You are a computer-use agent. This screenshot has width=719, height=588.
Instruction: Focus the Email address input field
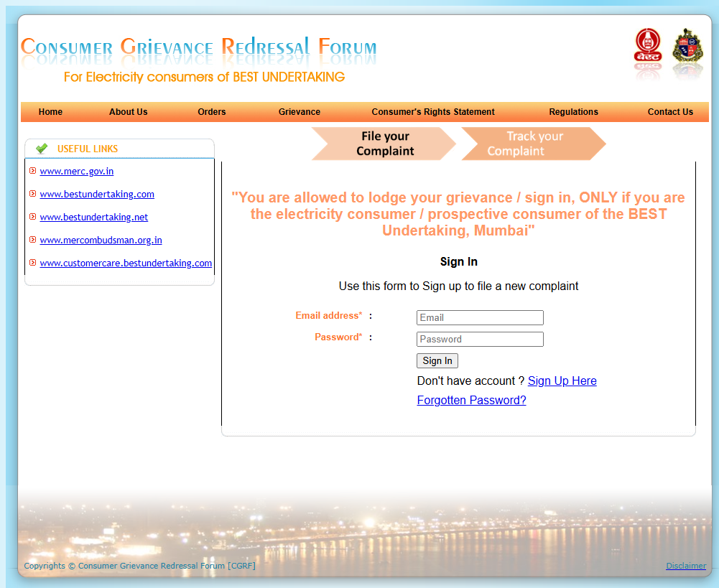click(480, 317)
